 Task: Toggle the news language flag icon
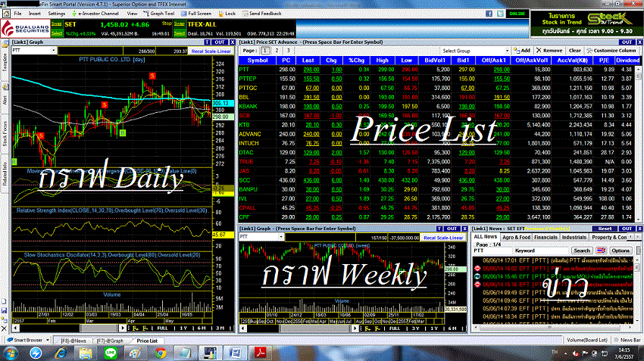(x=602, y=251)
